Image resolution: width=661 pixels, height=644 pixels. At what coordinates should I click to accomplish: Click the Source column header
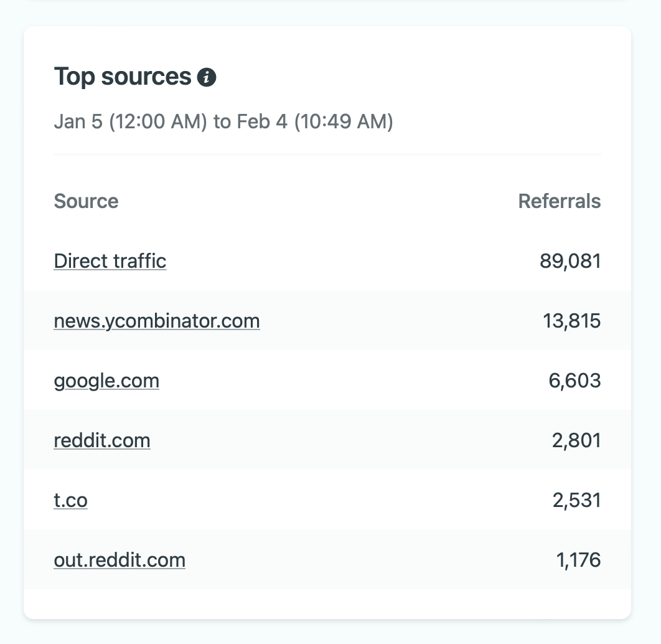[87, 201]
